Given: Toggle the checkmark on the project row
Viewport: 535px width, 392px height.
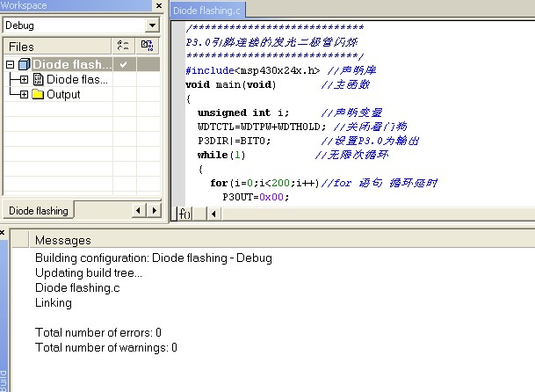Looking at the screenshot, I should coord(124,64).
